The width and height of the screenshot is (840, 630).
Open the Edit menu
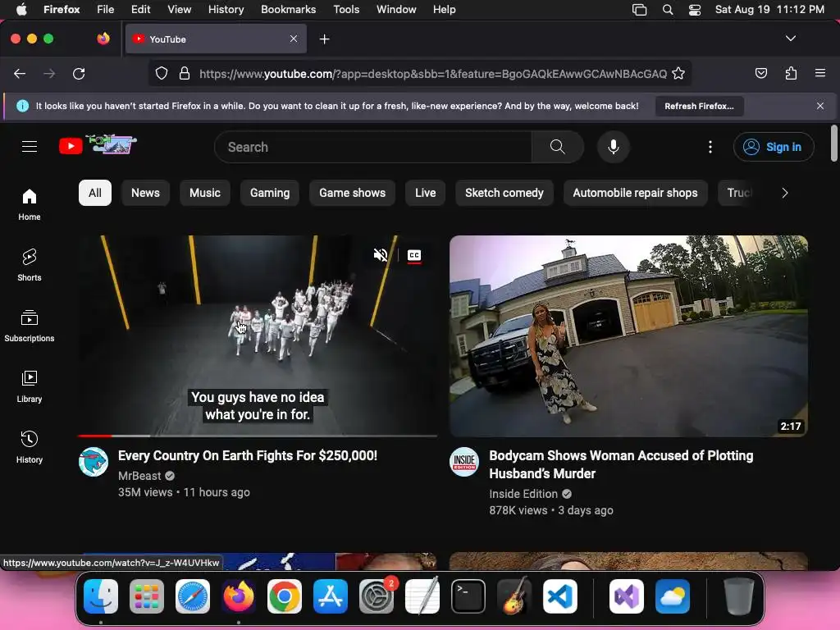pyautogui.click(x=140, y=10)
